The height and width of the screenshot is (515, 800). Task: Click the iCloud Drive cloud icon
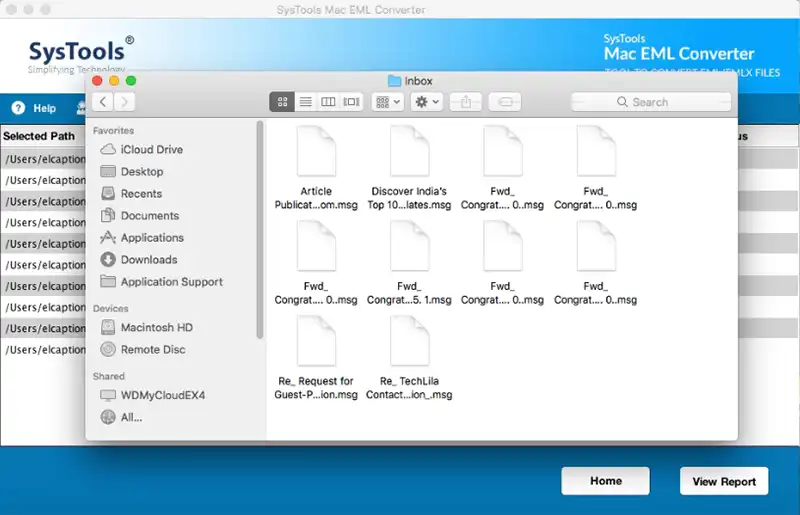[x=108, y=149]
